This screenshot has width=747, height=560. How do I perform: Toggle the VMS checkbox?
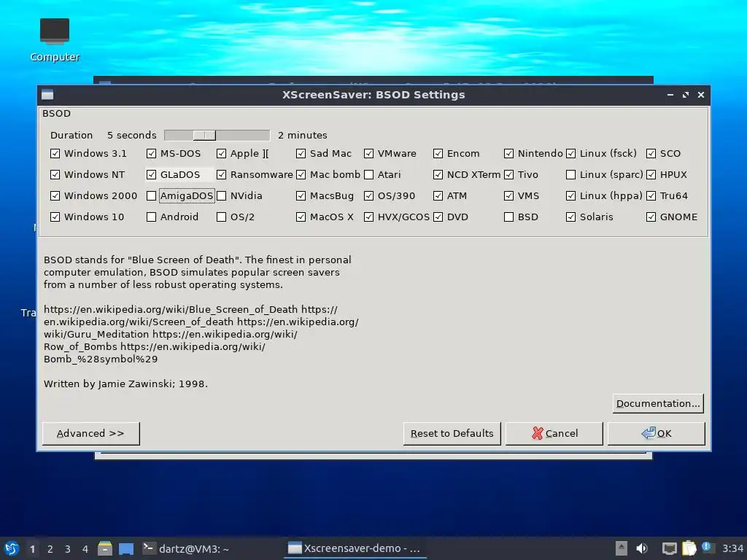click(508, 195)
